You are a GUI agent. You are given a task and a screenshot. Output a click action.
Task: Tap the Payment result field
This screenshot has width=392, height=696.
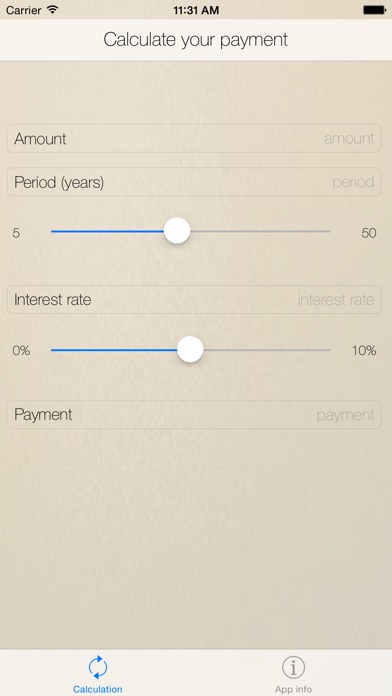click(x=194, y=415)
